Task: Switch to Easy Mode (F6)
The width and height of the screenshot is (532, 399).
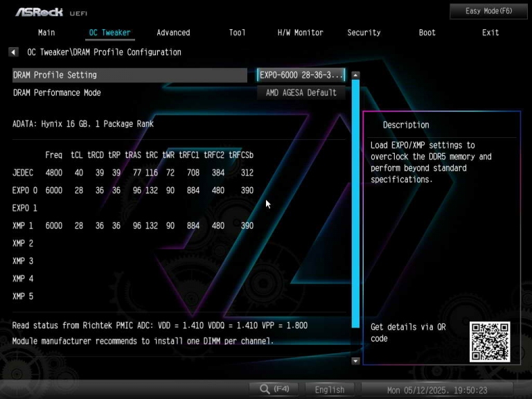Action: coord(488,11)
